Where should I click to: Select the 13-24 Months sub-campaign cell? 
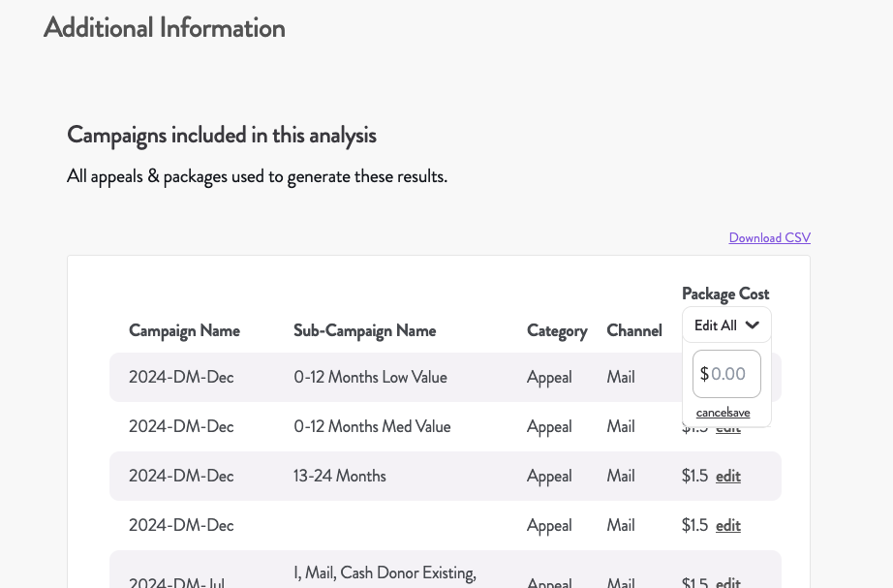[340, 476]
